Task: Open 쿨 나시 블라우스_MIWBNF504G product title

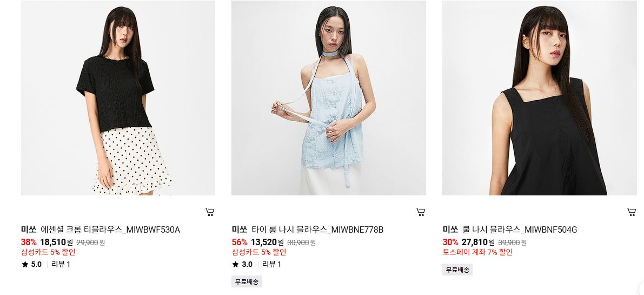Action: 520,230
